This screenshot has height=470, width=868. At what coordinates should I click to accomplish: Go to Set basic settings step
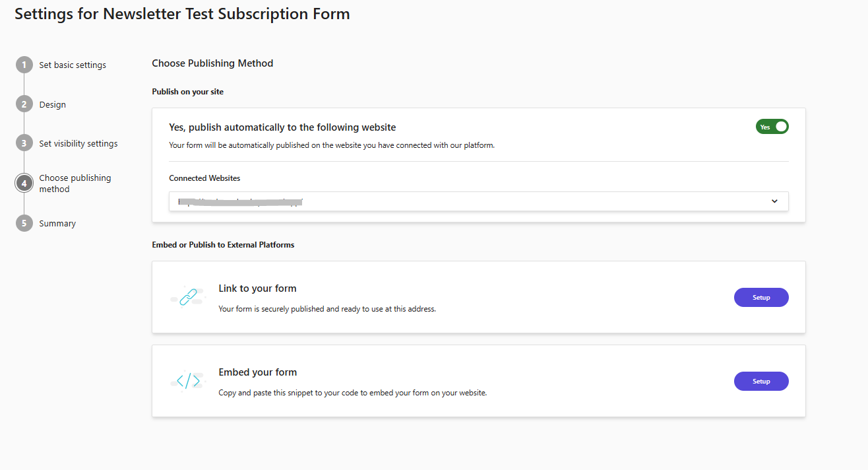tap(73, 65)
